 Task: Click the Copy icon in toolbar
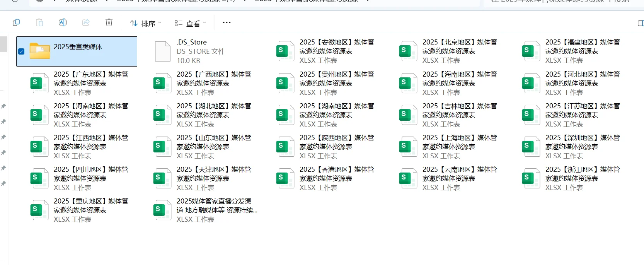(16, 23)
